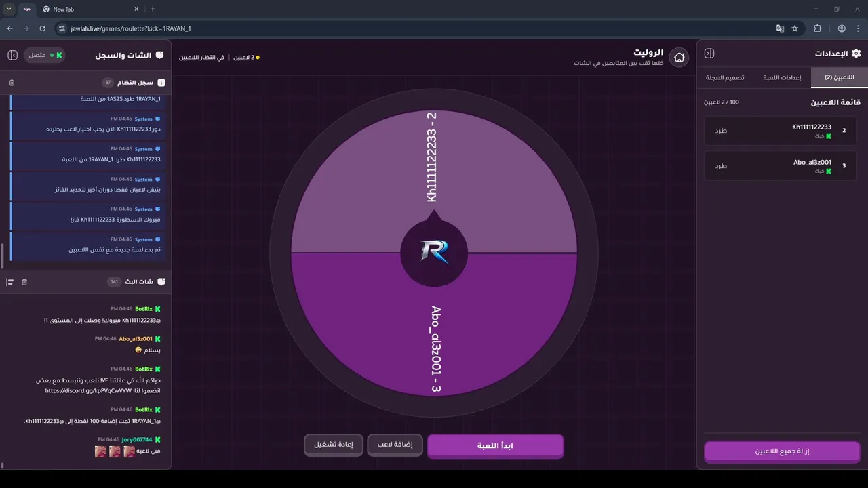Screen dimensions: 868x488
Task: Click chat message يسلام
Action: pyautogui.click(x=148, y=350)
